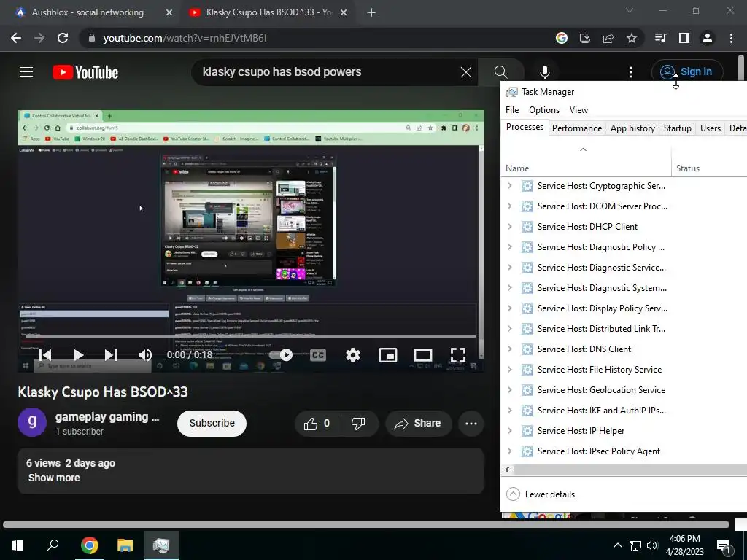
Task: Switch to Performance tab in Task Manager
Action: coord(577,128)
